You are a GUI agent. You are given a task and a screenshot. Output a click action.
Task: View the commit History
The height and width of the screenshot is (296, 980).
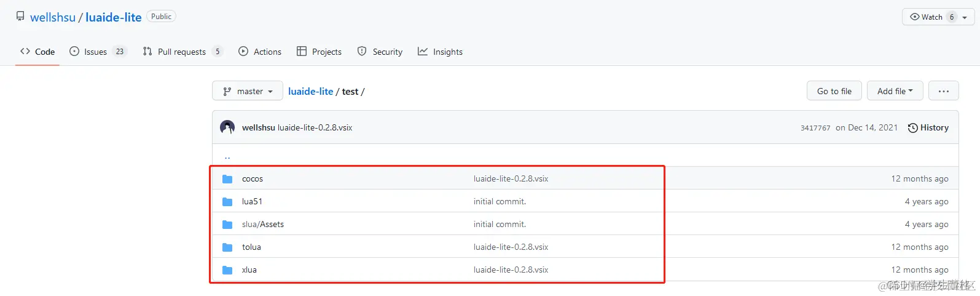pos(928,127)
